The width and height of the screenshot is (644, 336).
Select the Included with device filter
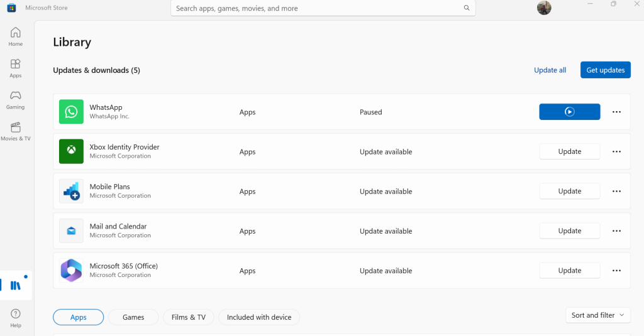coord(259,317)
